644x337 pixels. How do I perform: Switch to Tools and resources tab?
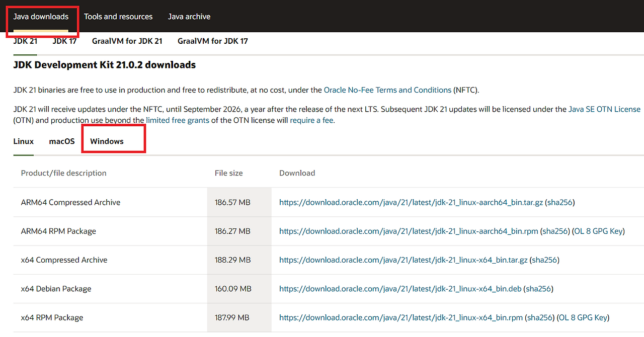click(118, 17)
